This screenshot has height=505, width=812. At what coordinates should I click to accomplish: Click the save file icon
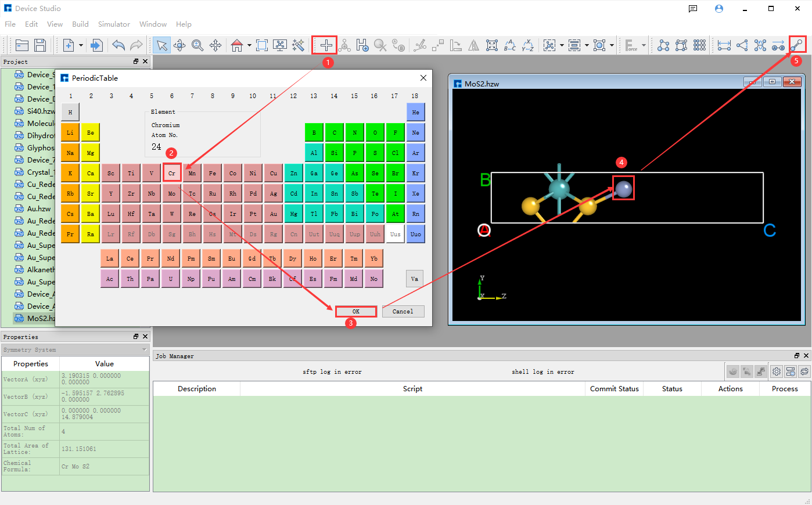[40, 45]
